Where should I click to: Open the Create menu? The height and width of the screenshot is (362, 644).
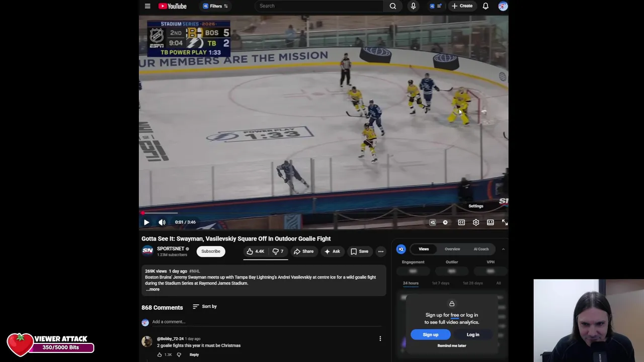point(462,6)
